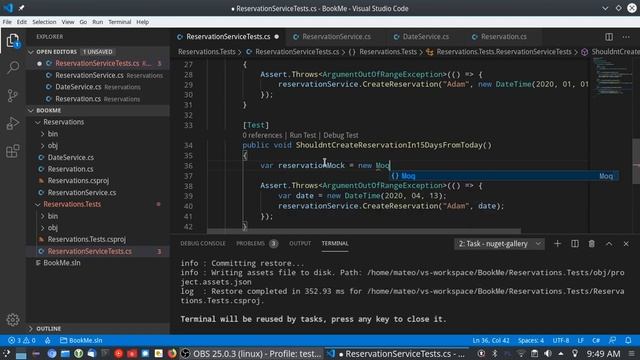
Task: Kill the terminal with trash icon
Action: [x=591, y=244]
